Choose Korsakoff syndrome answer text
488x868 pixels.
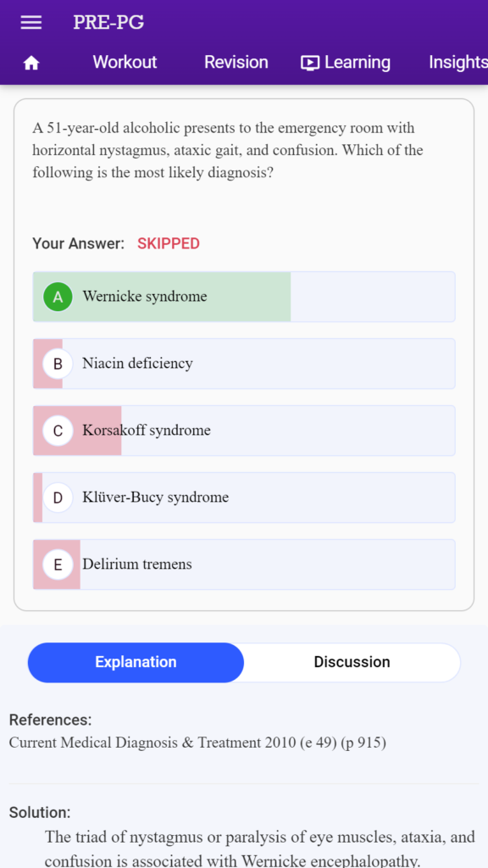point(147,431)
